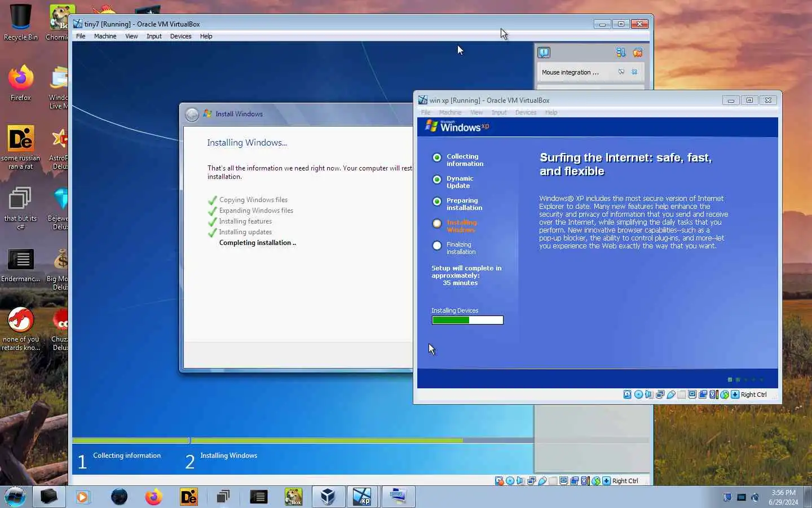Click 'Right Ctrl' host key label in win xp
Image resolution: width=812 pixels, height=508 pixels.
[x=753, y=395]
